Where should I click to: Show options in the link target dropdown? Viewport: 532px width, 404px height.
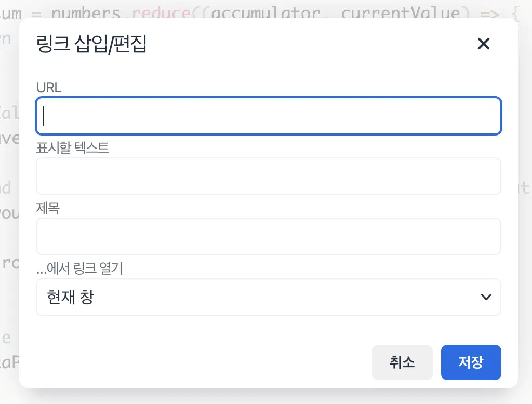coord(269,297)
